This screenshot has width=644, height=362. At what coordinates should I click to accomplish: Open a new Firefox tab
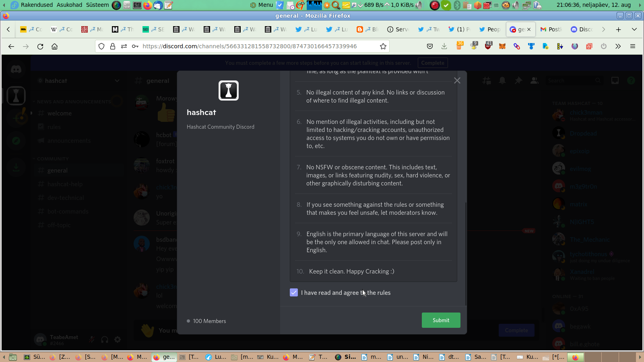619,29
